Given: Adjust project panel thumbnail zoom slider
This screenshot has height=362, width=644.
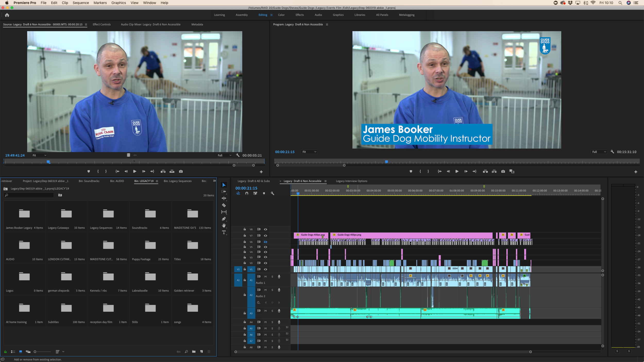Looking at the screenshot, I should click(x=43, y=351).
